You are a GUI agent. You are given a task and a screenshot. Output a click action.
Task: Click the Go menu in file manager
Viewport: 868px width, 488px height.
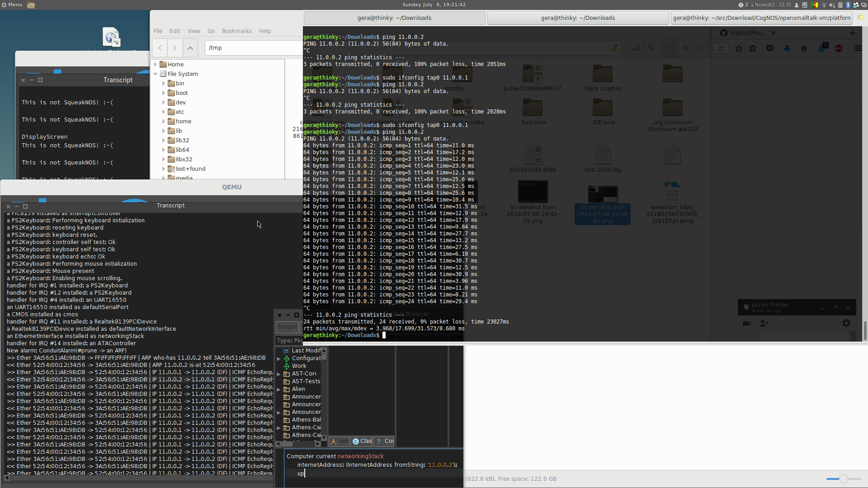(211, 30)
